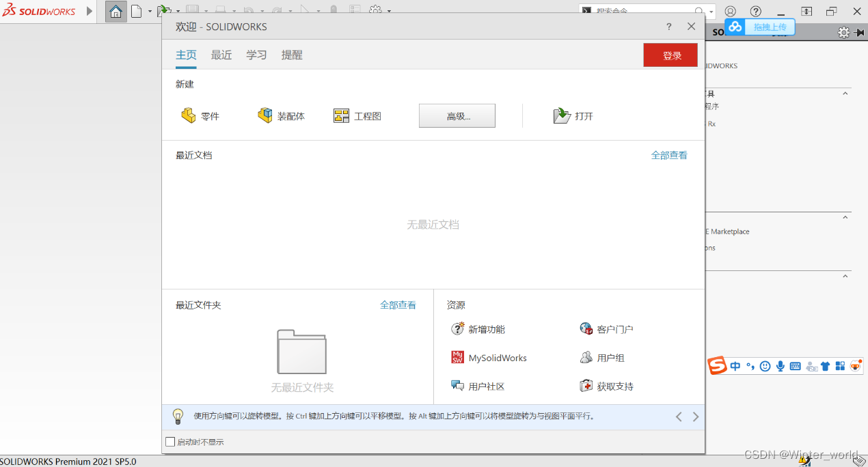Open 获取支持 resource link
868x467 pixels.
(606, 386)
